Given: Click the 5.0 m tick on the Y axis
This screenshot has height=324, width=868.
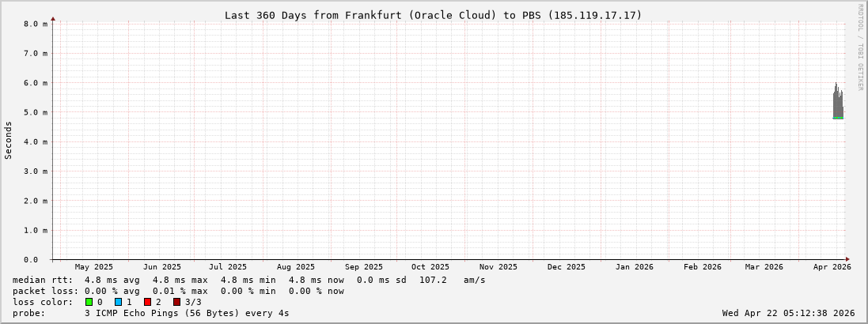Looking at the screenshot, I should (x=36, y=112).
